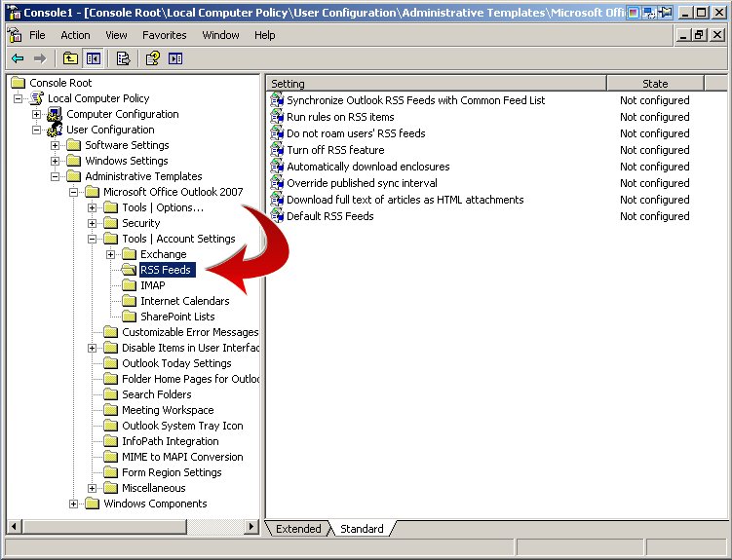Select the Meeting Workspace folder

pyautogui.click(x=168, y=410)
